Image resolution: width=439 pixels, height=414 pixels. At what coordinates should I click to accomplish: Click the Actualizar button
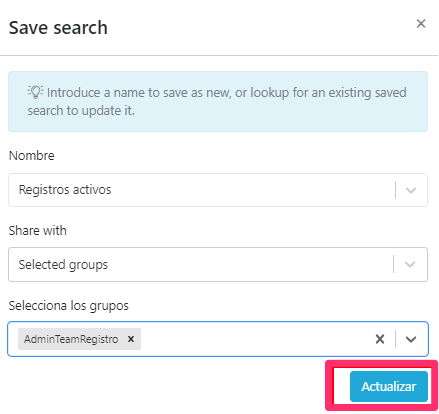(389, 386)
